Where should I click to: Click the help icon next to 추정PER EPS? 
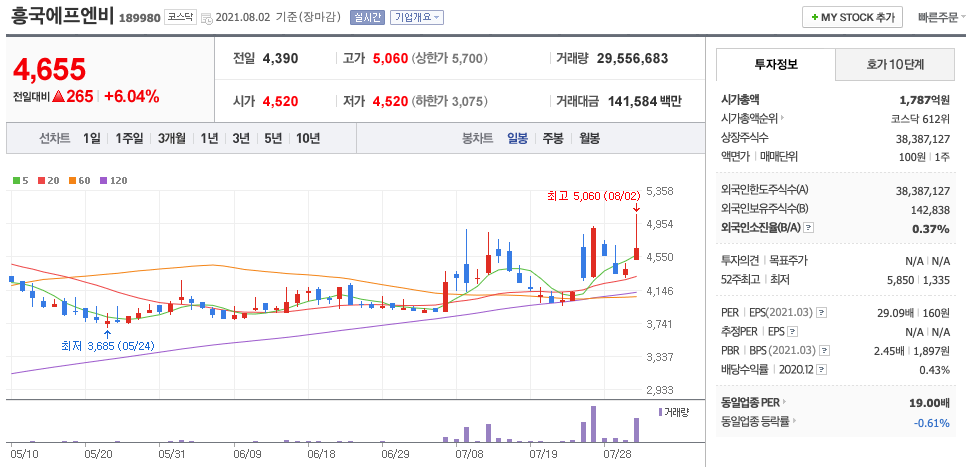tap(793, 332)
